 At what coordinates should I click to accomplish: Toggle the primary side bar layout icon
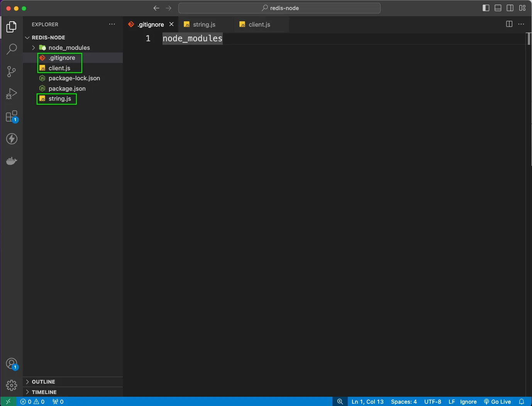coord(486,8)
